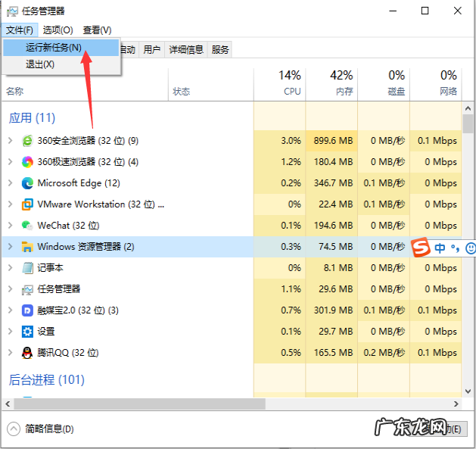Expand the 融媒宝2.0 process group
Screen dimensions: 476x449
[x=11, y=310]
